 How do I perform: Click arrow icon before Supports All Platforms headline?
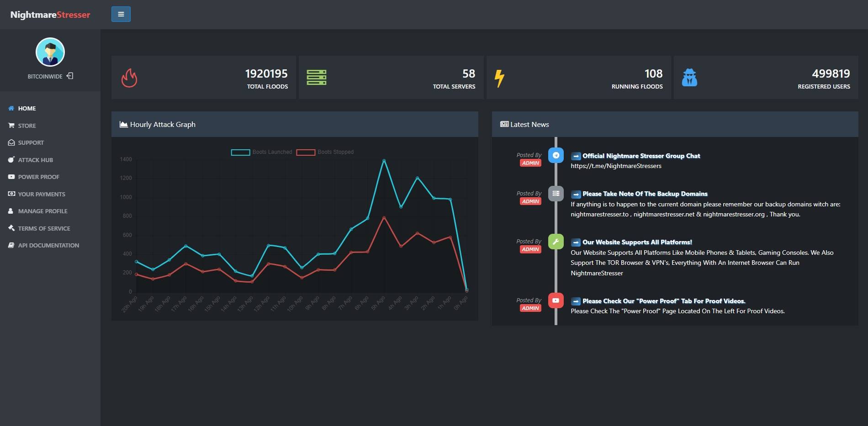(x=576, y=242)
